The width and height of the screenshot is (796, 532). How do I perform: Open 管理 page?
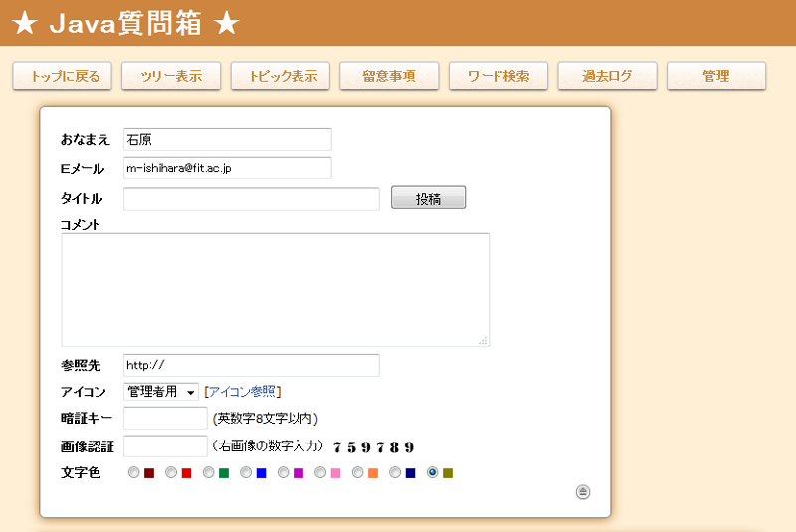coord(716,77)
